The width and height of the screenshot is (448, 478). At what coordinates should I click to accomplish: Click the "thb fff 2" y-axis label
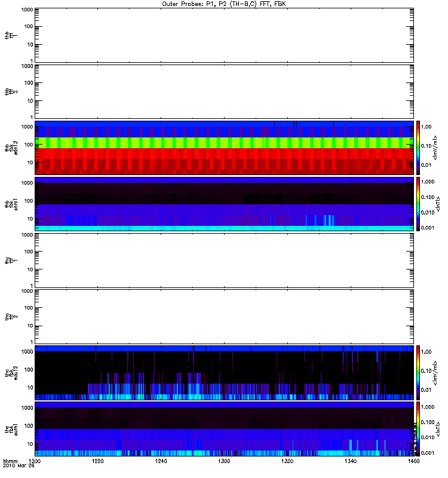(11, 91)
